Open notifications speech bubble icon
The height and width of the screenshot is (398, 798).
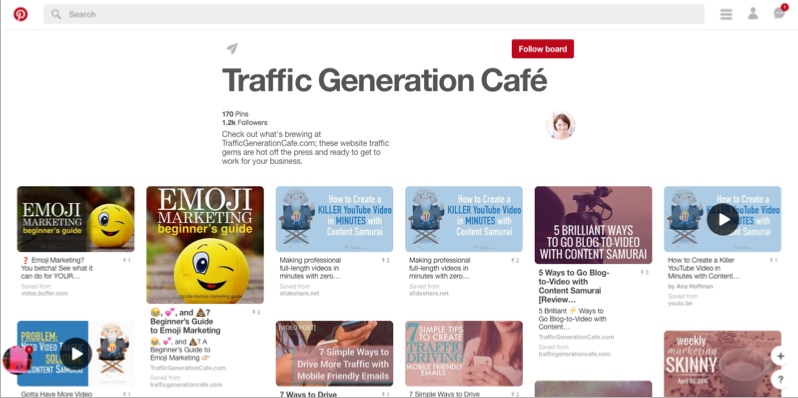click(x=780, y=13)
